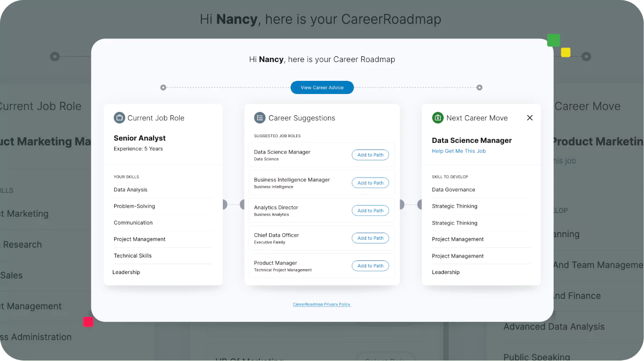
Task: Select the right timeline node dot
Action: 479,87
